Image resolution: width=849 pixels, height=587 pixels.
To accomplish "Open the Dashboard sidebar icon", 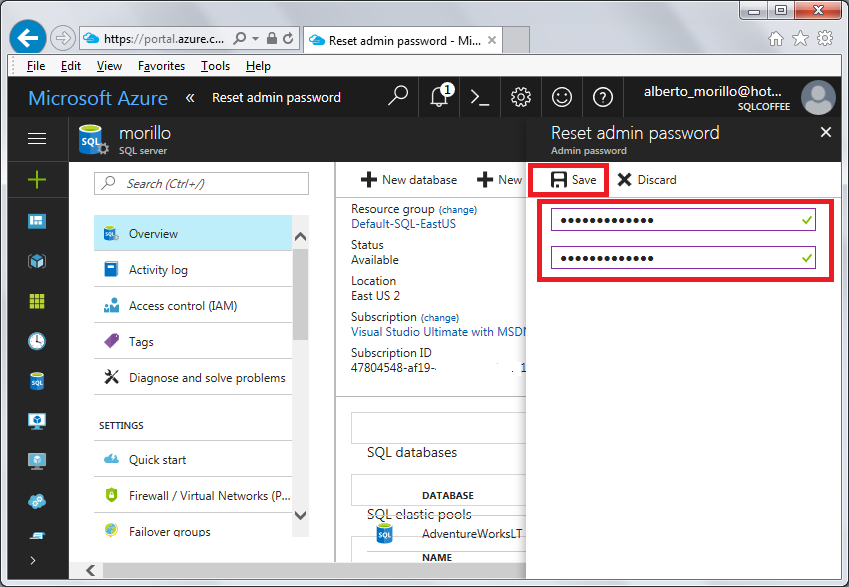I will (x=37, y=221).
